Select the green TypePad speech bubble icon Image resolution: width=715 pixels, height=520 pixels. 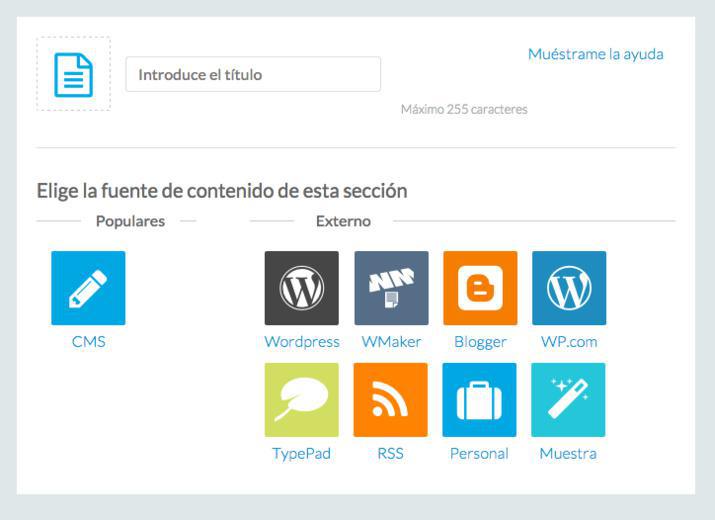click(301, 400)
